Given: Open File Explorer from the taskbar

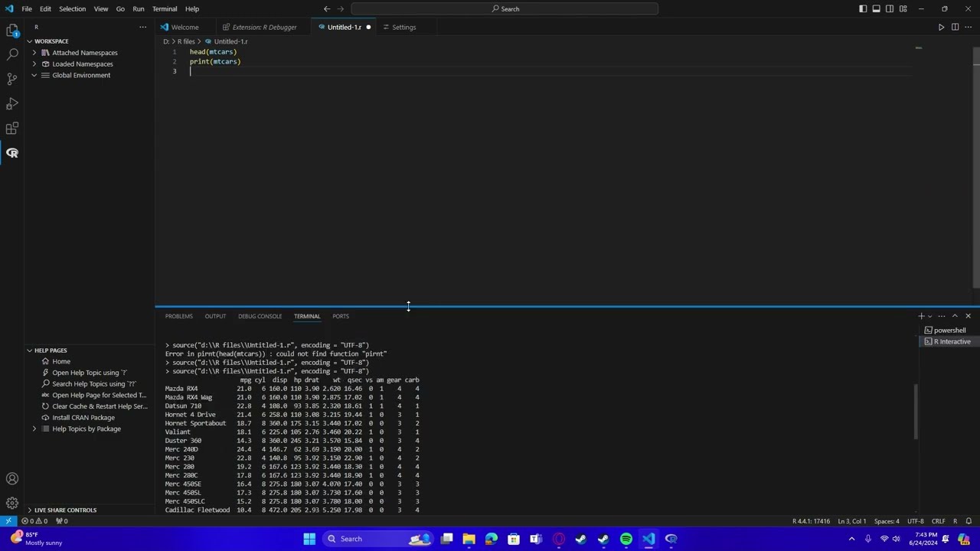Looking at the screenshot, I should 469,539.
